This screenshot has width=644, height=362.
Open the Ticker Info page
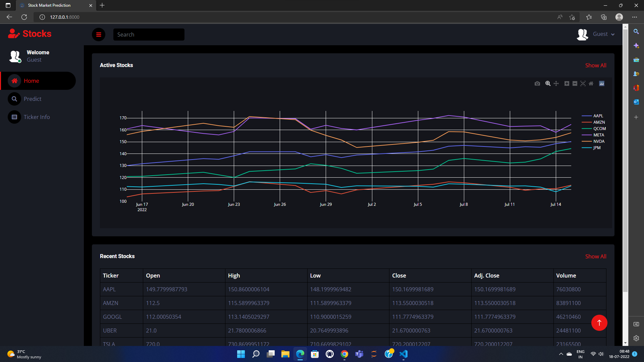37,117
